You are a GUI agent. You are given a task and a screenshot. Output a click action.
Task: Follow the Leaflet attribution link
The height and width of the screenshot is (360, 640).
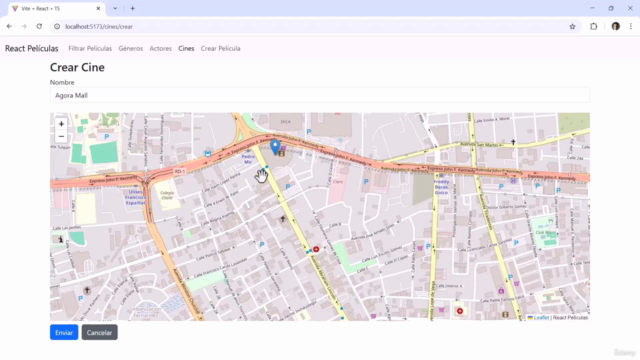pos(541,317)
